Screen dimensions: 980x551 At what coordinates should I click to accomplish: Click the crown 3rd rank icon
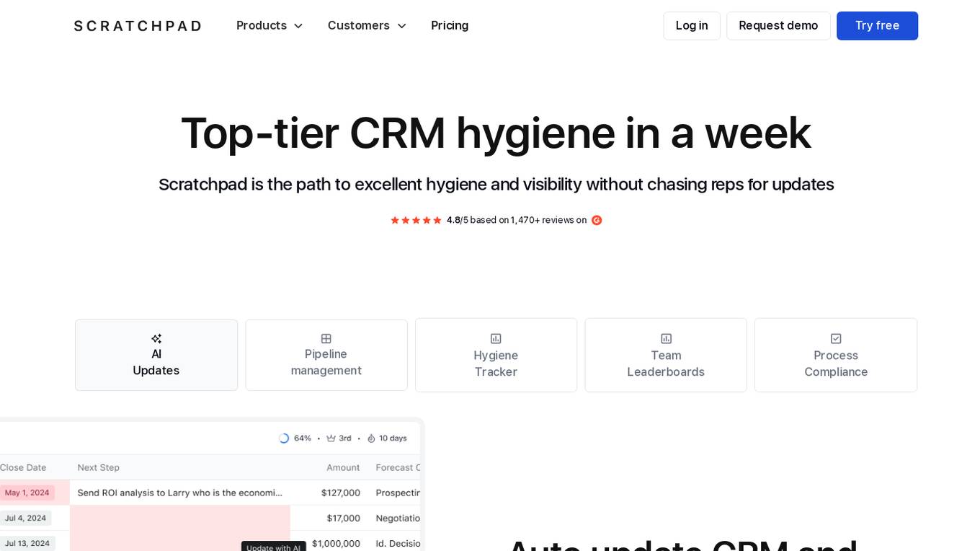(331, 438)
